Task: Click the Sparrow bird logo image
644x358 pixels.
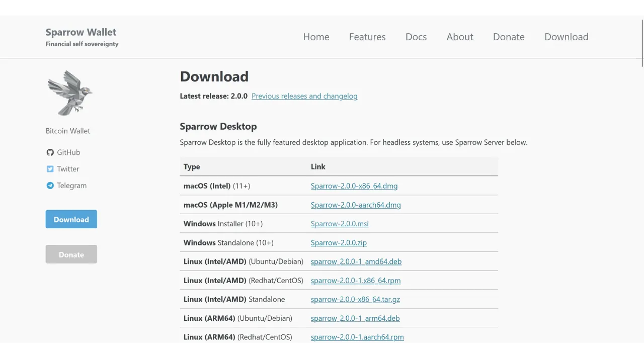Action: (70, 93)
